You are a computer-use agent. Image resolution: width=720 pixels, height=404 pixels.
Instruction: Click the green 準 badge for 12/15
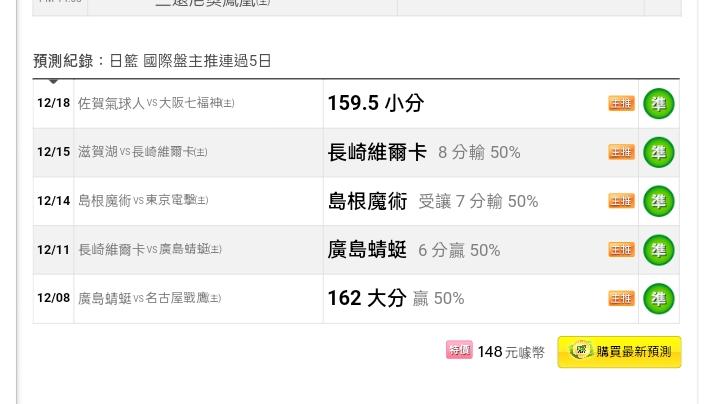pos(658,152)
